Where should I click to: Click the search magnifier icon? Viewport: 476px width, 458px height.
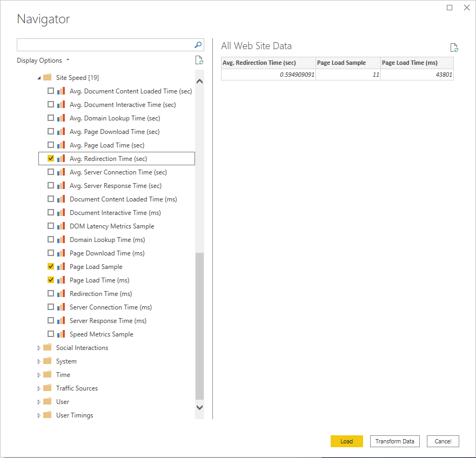click(198, 45)
